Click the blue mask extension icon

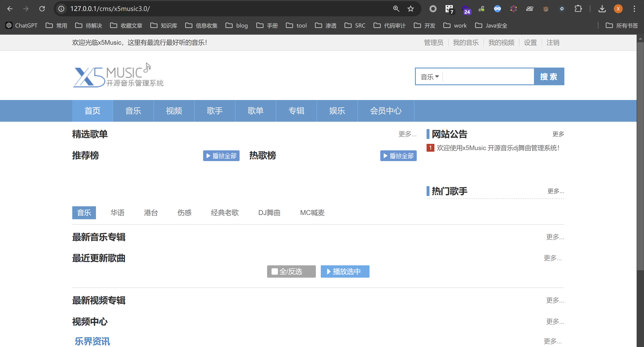pyautogui.click(x=497, y=9)
